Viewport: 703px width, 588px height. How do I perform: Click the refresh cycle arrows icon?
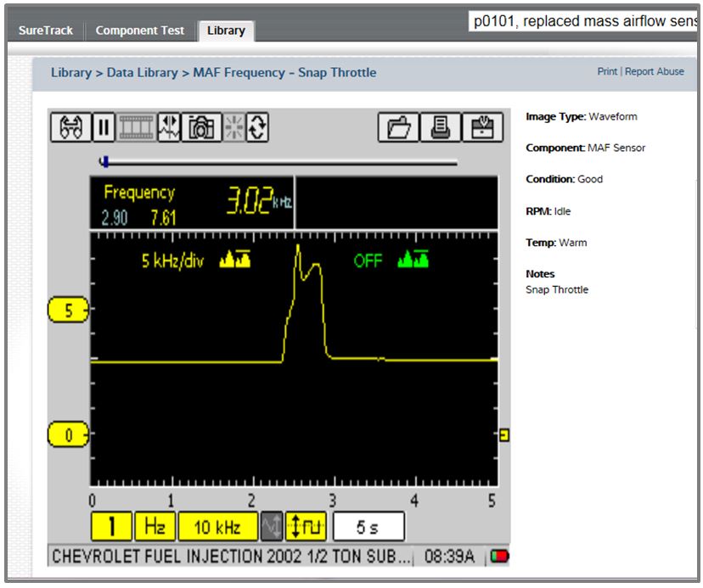258,128
